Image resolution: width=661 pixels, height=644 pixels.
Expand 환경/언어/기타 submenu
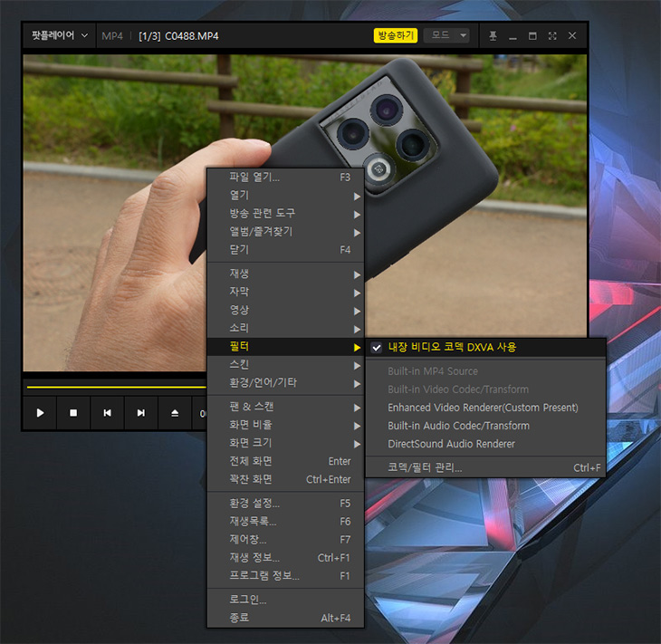tap(285, 383)
